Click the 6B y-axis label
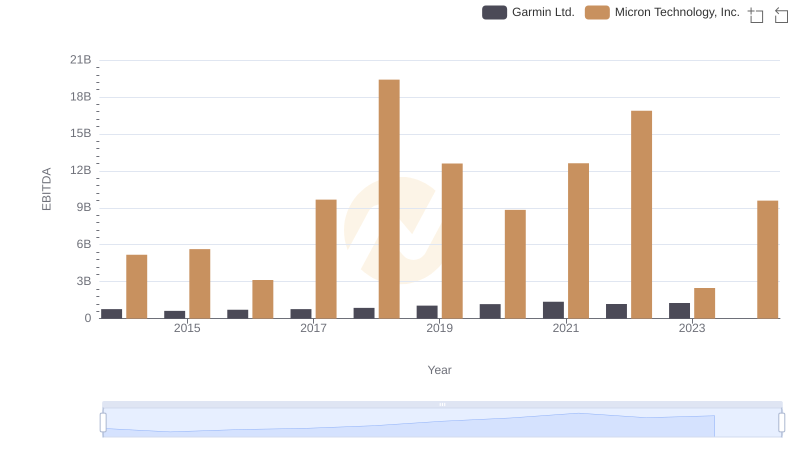 coord(84,244)
